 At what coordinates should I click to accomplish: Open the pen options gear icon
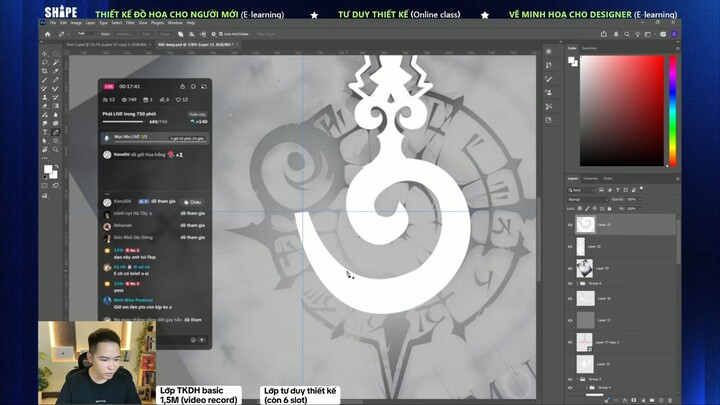214,34
